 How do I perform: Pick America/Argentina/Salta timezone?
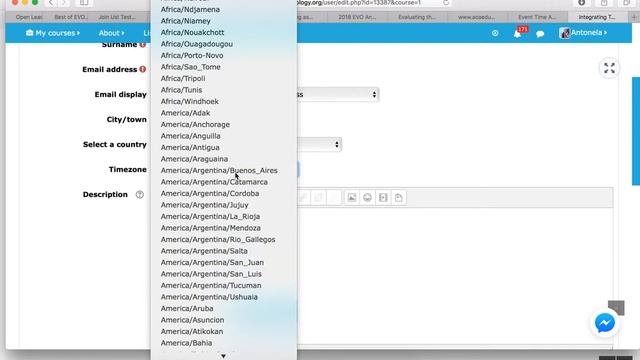click(204, 251)
